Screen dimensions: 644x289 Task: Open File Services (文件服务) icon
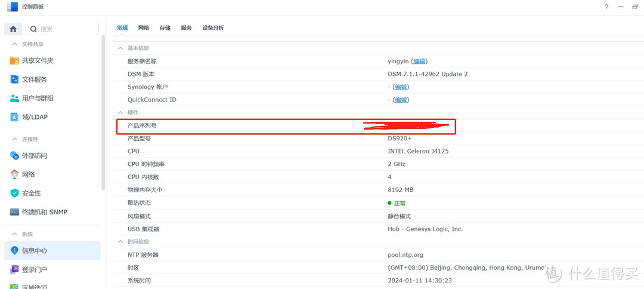click(x=14, y=80)
